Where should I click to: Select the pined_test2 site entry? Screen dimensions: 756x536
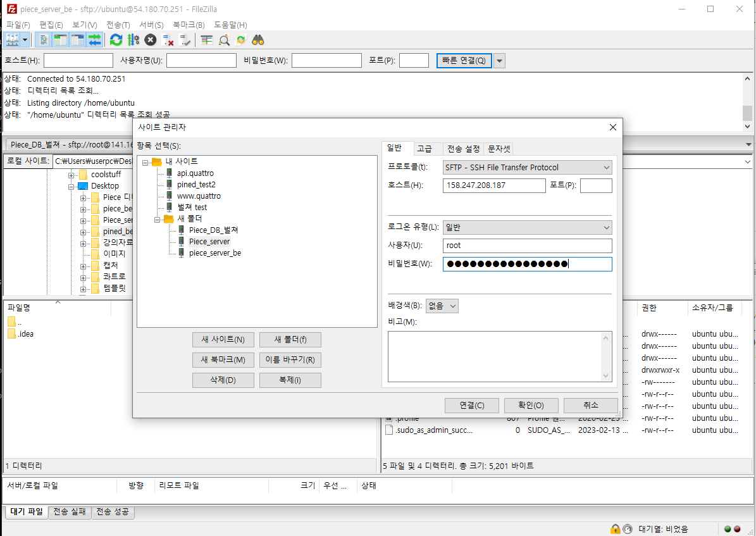pos(196,184)
